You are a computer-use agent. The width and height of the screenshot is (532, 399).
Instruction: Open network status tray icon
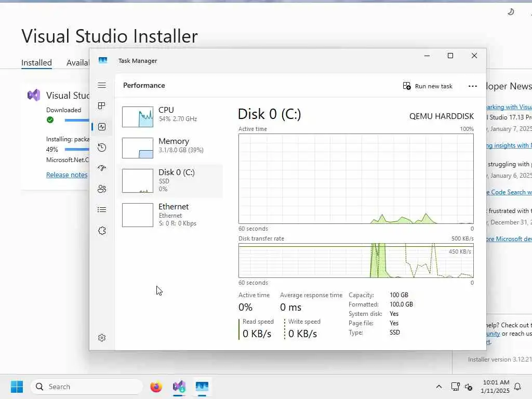(455, 387)
